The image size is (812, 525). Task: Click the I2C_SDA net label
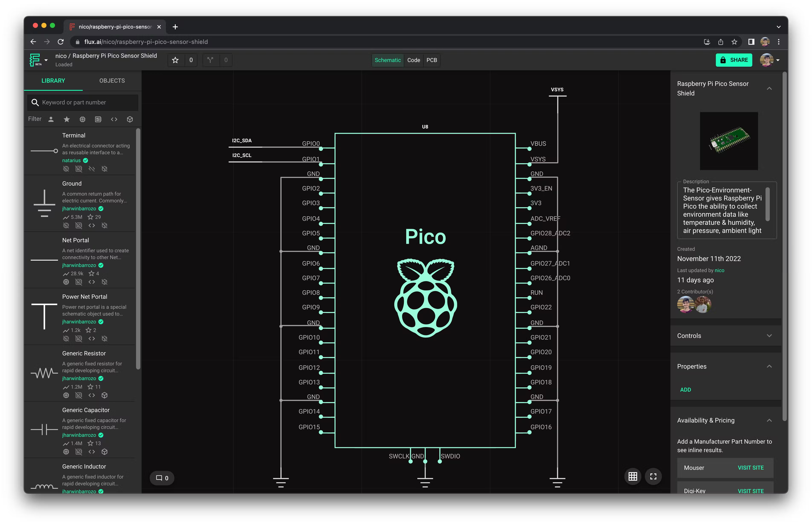tap(242, 140)
